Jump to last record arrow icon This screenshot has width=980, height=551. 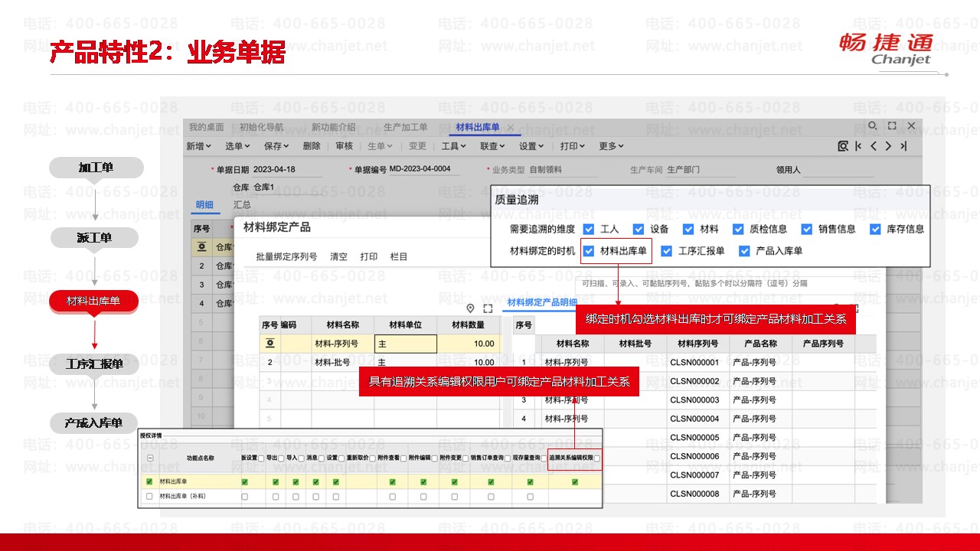903,146
